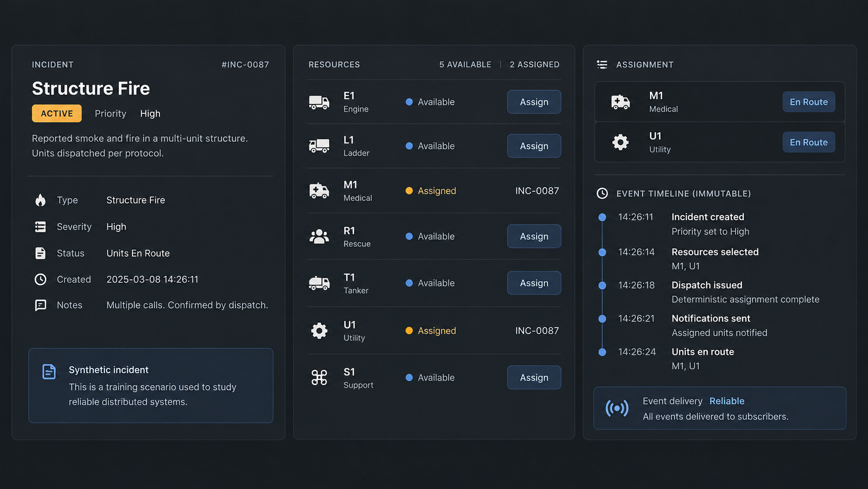This screenshot has width=868, height=489.
Task: Click the Status document icon
Action: pyautogui.click(x=40, y=253)
